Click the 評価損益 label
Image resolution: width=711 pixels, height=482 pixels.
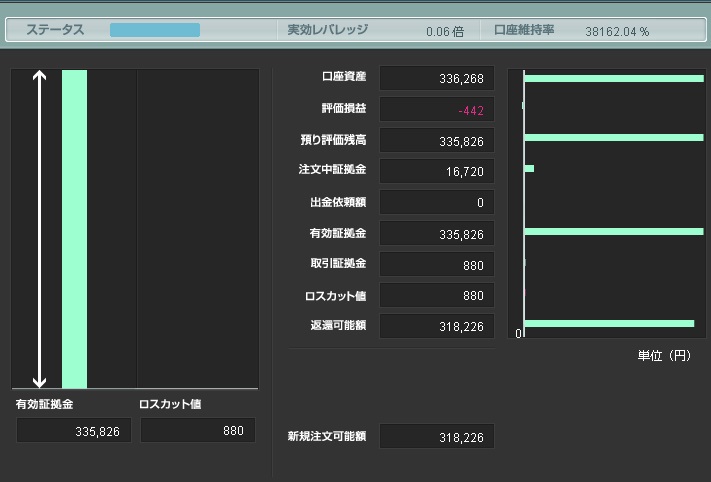coord(344,108)
